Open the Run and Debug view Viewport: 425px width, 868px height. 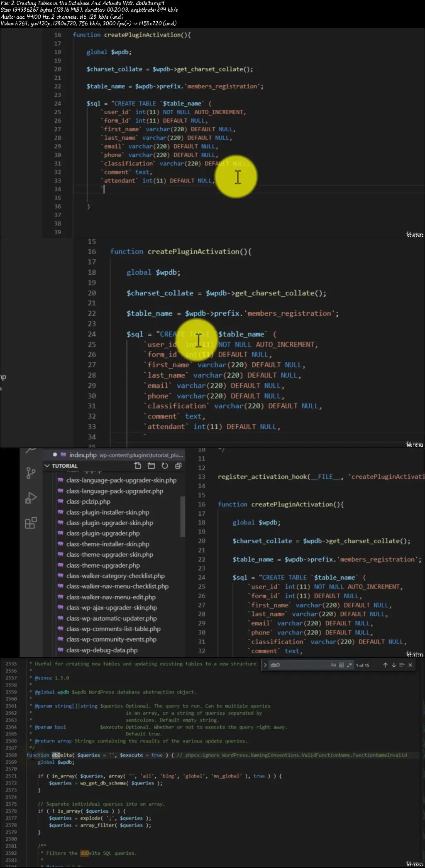pyautogui.click(x=31, y=498)
